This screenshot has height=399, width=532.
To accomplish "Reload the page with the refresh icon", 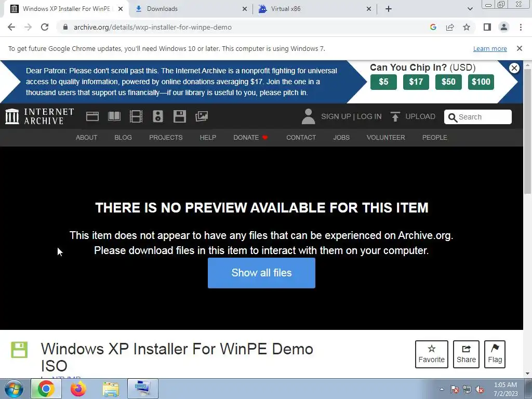I will pos(45,27).
